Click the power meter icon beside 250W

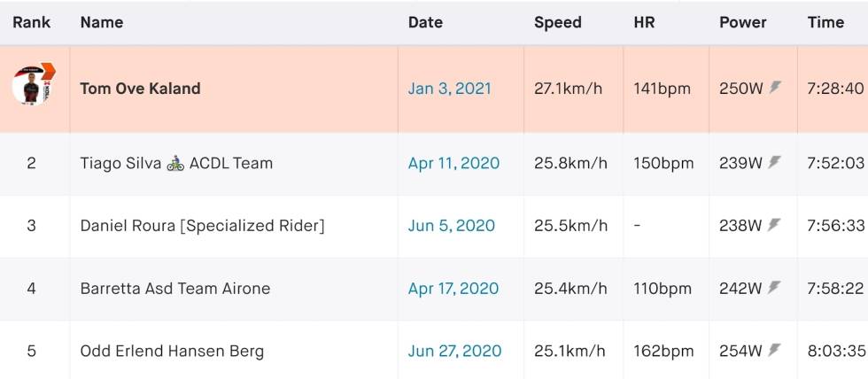pyautogui.click(x=775, y=88)
